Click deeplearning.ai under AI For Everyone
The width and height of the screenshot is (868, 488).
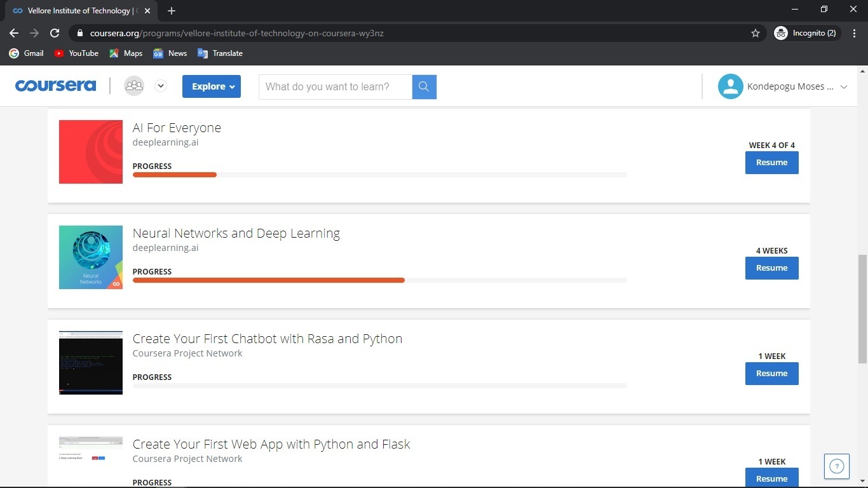[x=165, y=142]
